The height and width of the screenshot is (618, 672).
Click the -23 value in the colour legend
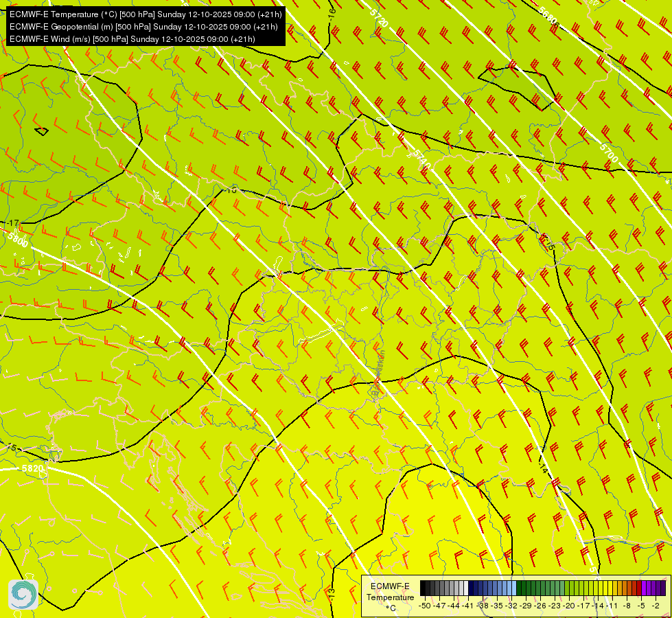tap(555, 606)
